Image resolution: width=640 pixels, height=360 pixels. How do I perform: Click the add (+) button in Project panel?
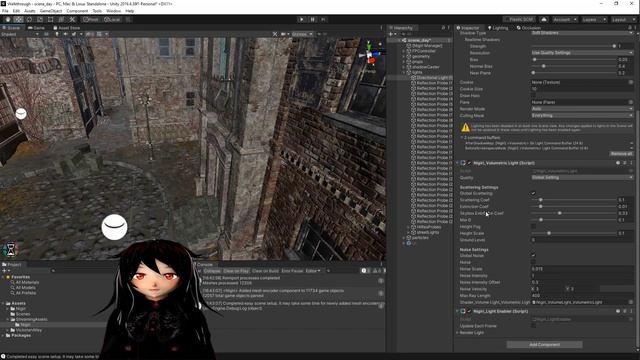[4, 271]
